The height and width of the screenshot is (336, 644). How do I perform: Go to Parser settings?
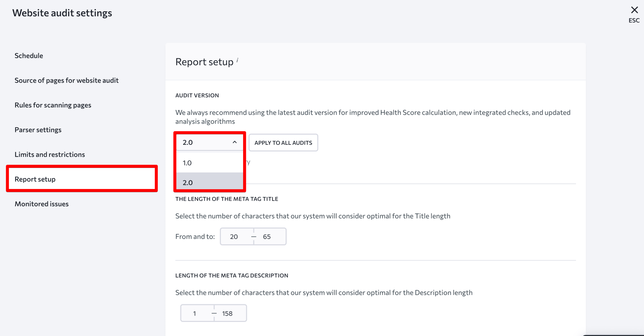[38, 129]
